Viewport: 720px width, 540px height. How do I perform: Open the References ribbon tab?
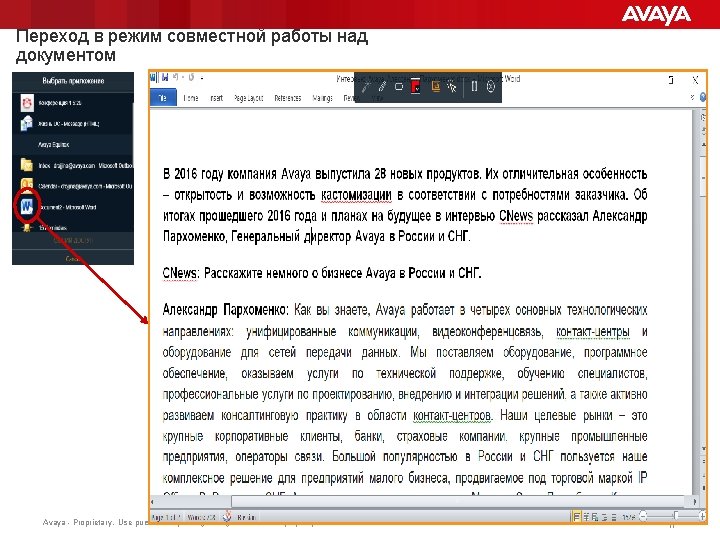tap(287, 98)
